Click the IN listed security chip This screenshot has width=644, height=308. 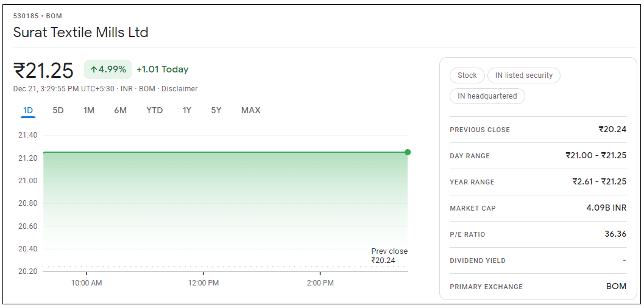tap(523, 75)
